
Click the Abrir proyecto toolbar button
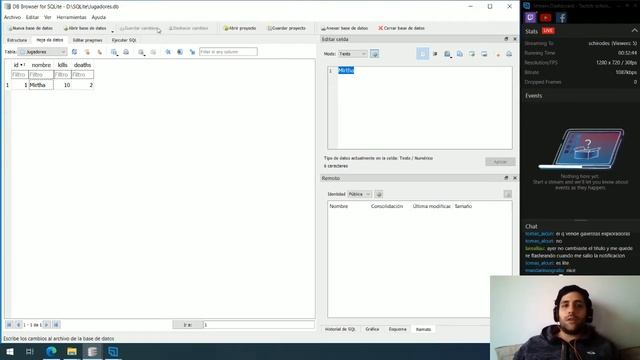[240, 28]
